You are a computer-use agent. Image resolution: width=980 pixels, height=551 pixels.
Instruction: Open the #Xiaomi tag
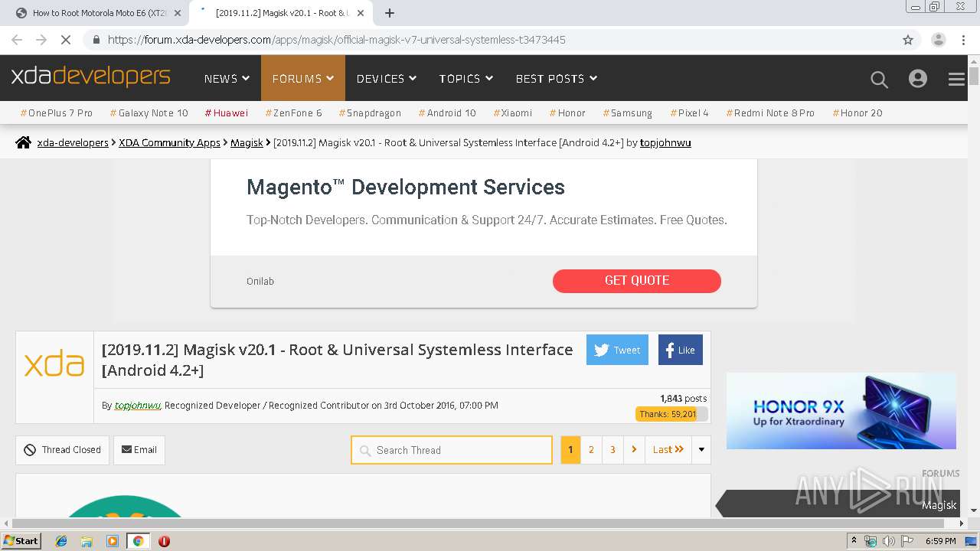513,112
